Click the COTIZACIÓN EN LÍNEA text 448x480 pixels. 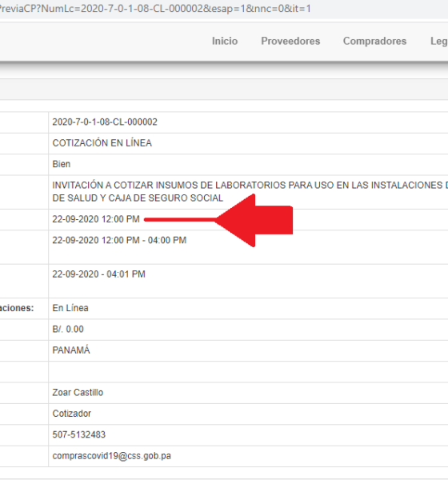[x=102, y=143]
